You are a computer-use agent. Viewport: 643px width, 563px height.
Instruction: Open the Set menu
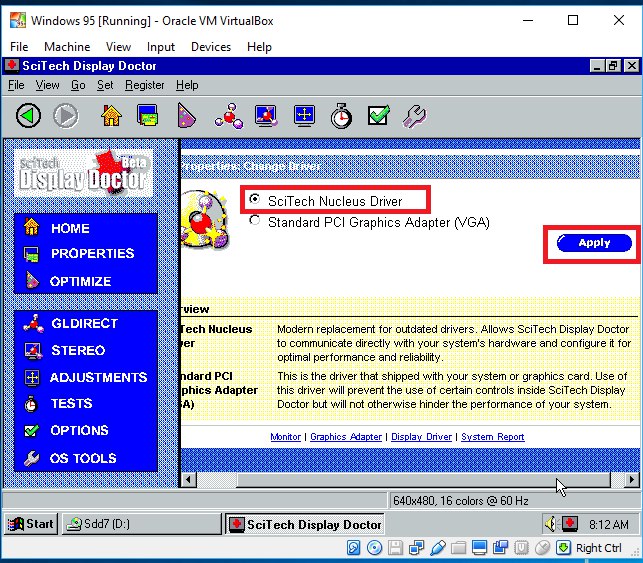click(105, 85)
